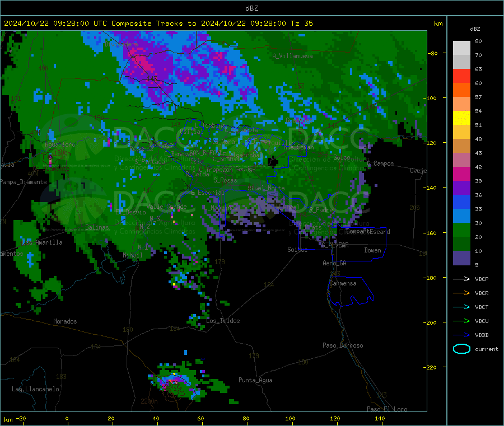Click the Paso_Barroso map label

[343, 345]
